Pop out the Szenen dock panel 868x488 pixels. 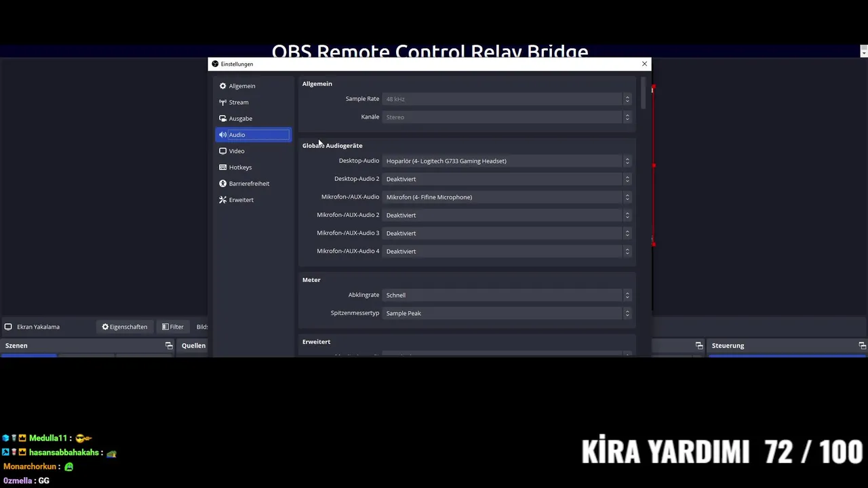[x=169, y=346]
